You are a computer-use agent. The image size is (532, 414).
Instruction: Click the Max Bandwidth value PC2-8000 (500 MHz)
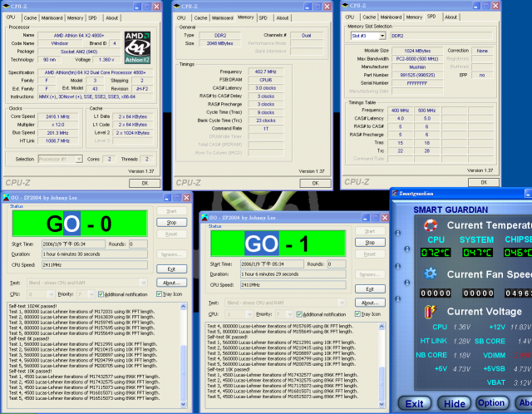[417, 59]
